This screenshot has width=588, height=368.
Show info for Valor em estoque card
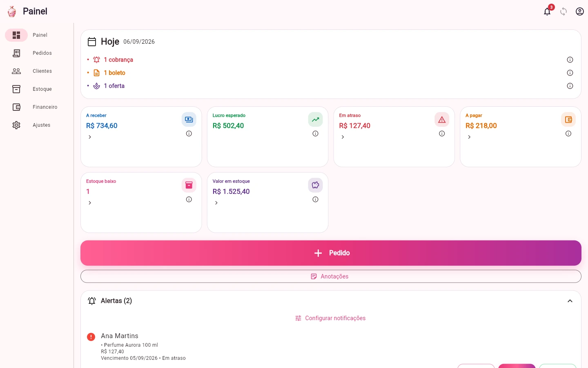tap(316, 200)
